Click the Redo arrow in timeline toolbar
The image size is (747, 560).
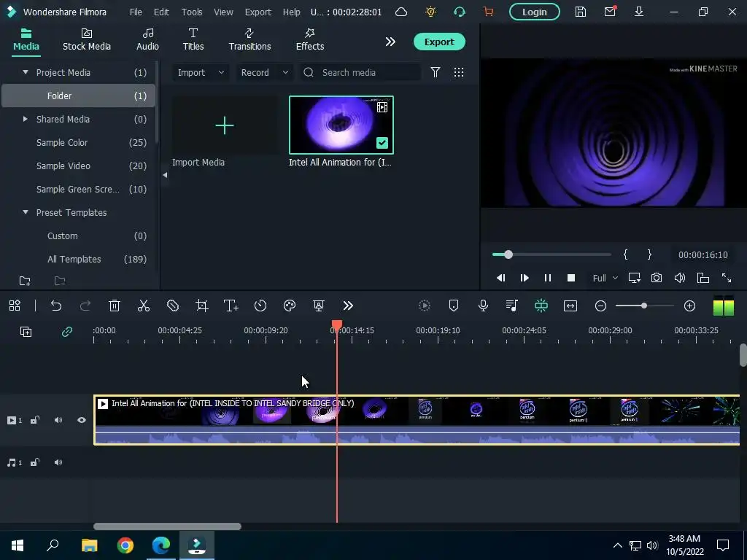[85, 306]
